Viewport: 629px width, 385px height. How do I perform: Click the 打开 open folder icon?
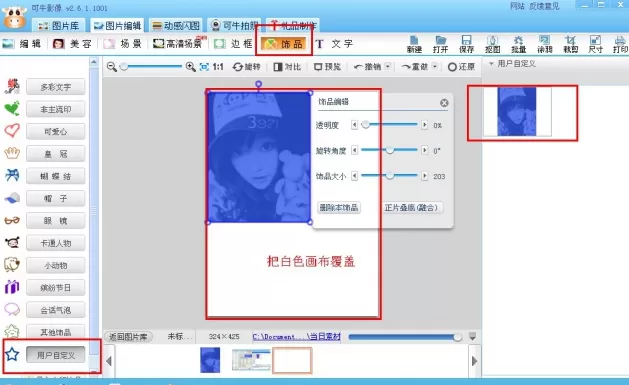(440, 44)
